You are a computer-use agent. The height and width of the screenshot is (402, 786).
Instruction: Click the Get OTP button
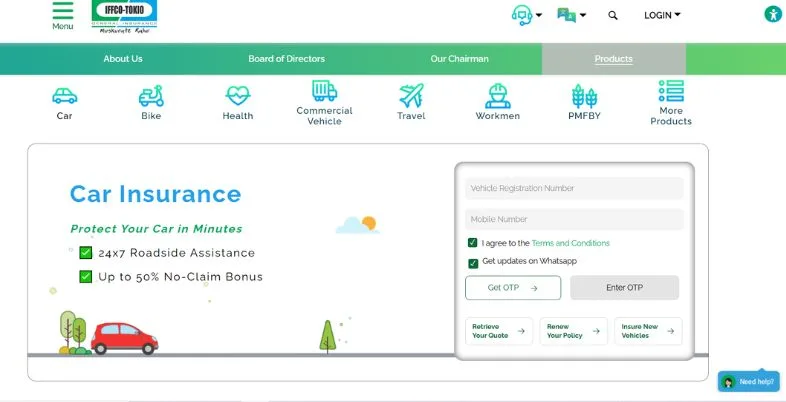513,288
